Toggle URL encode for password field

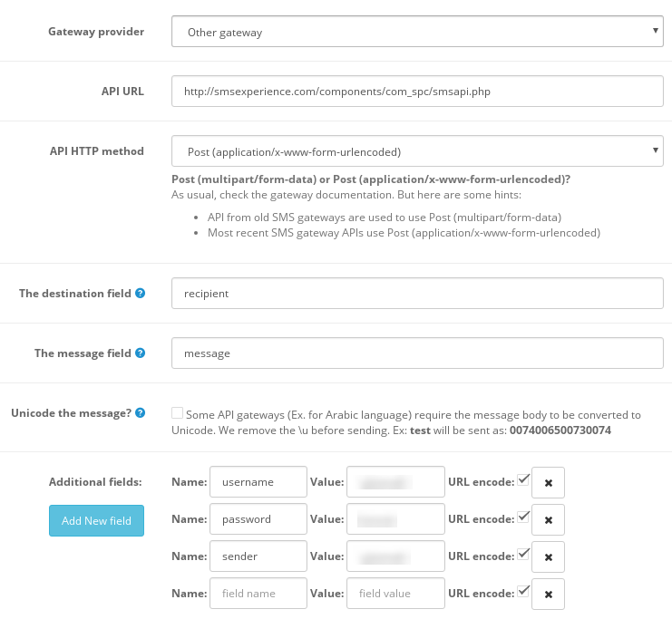point(522,517)
